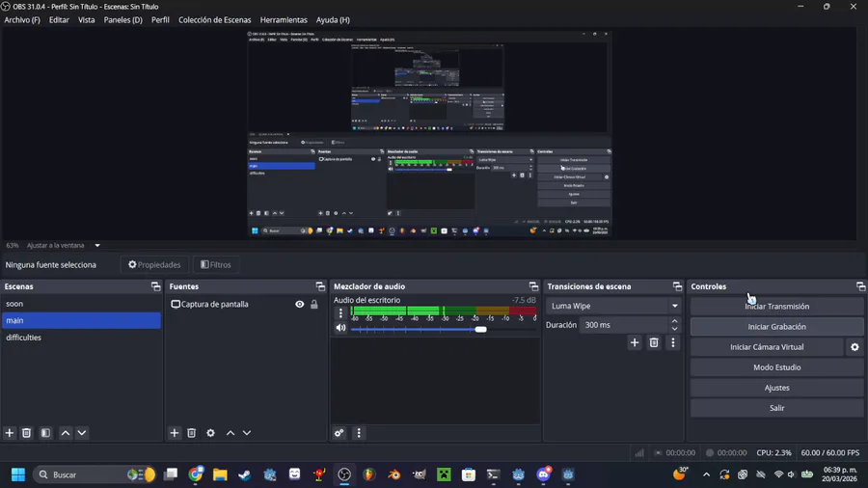Open source Propiedades button

click(x=154, y=264)
